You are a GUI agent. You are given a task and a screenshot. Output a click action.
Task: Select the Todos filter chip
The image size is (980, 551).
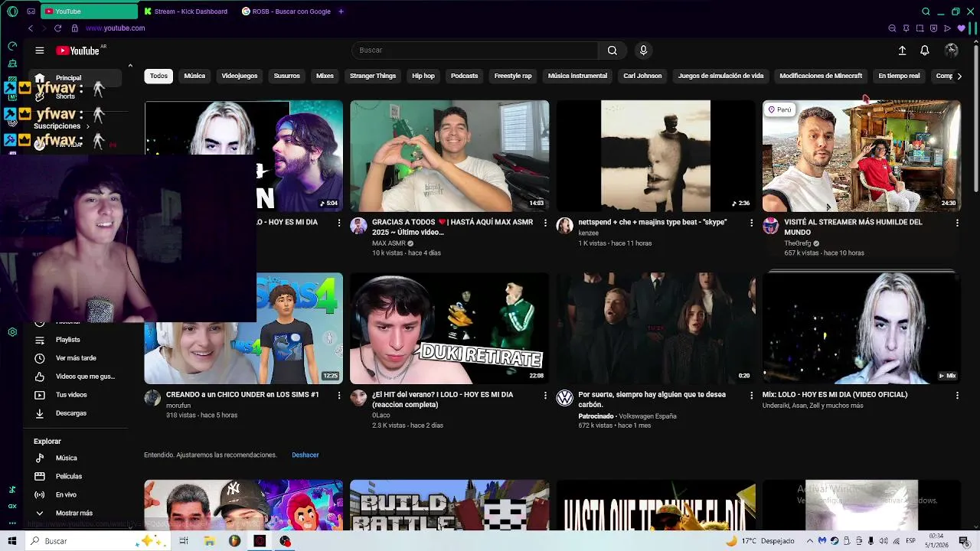[158, 76]
